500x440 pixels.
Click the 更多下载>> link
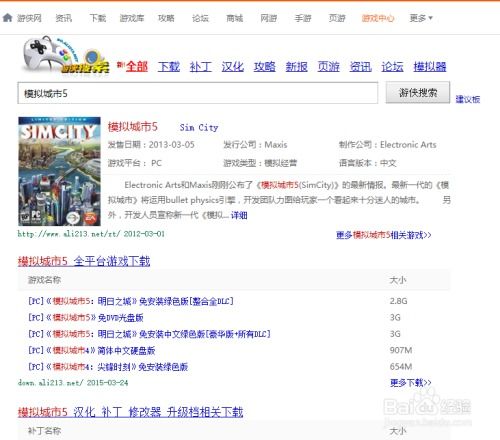411,383
